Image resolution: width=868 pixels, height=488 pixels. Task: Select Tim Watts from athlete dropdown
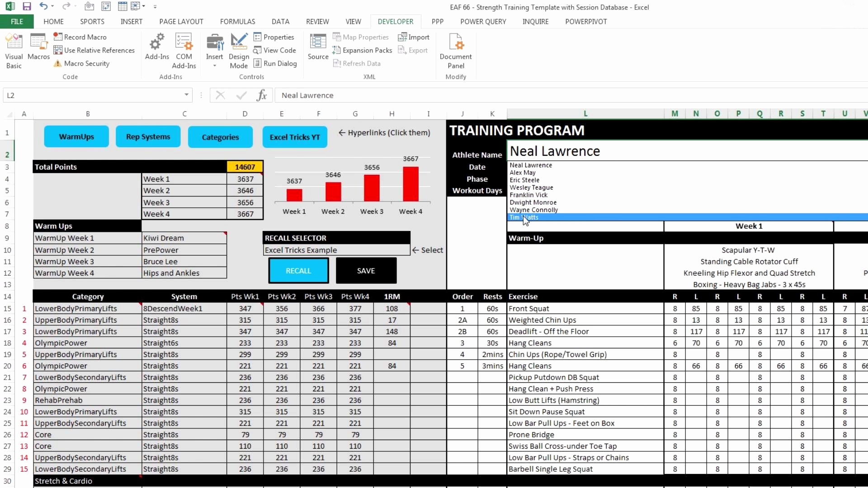click(524, 217)
